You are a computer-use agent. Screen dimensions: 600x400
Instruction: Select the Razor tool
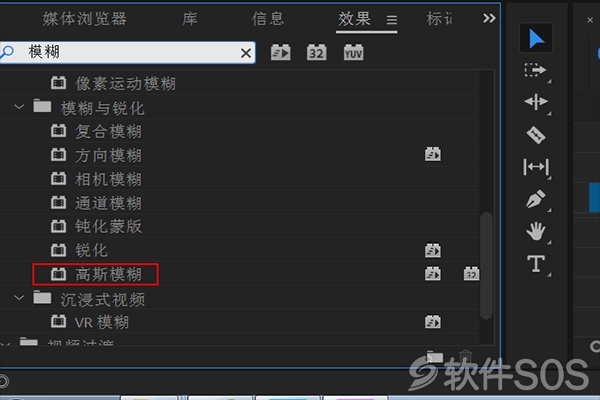536,135
